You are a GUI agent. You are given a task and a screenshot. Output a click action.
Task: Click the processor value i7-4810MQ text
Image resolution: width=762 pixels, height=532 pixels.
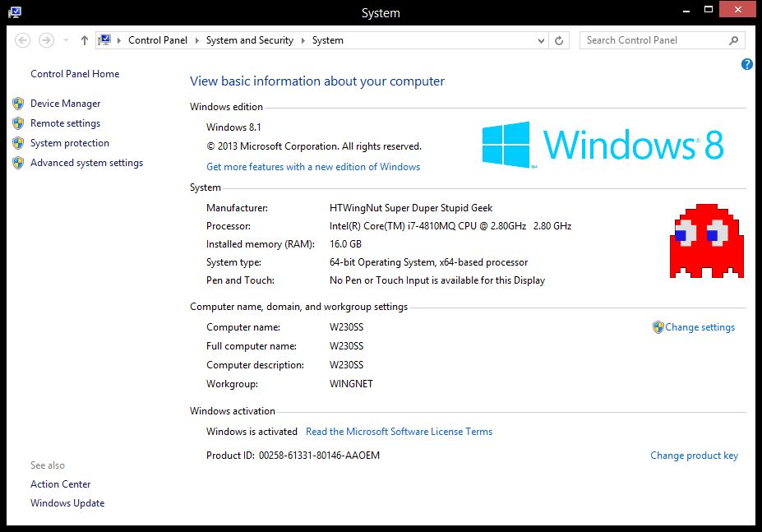click(450, 226)
